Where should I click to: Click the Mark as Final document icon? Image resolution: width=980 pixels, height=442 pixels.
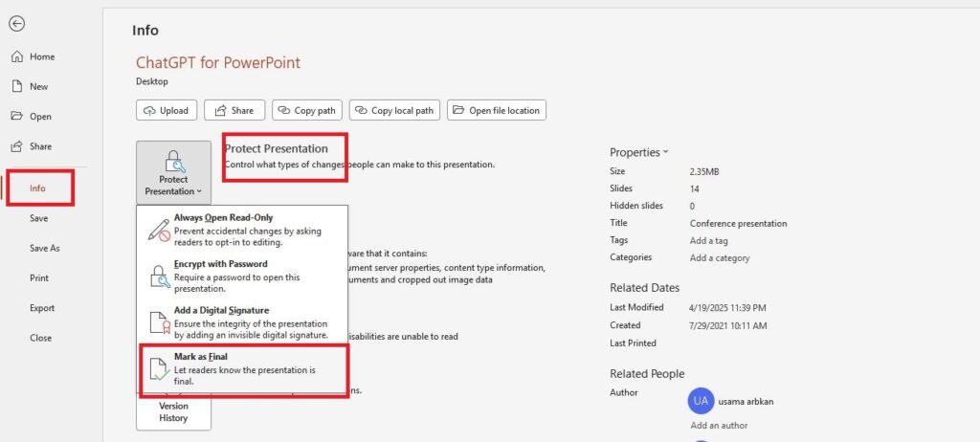click(159, 369)
